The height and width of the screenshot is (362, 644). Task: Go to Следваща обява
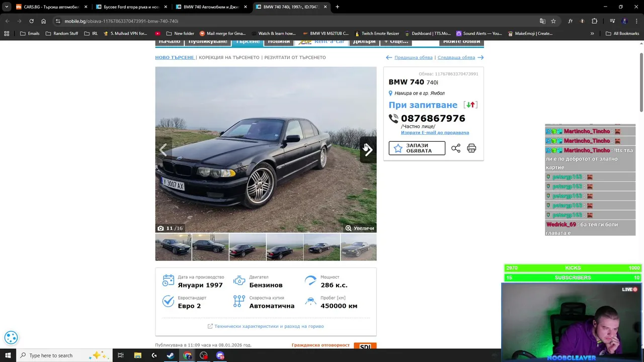pyautogui.click(x=456, y=57)
